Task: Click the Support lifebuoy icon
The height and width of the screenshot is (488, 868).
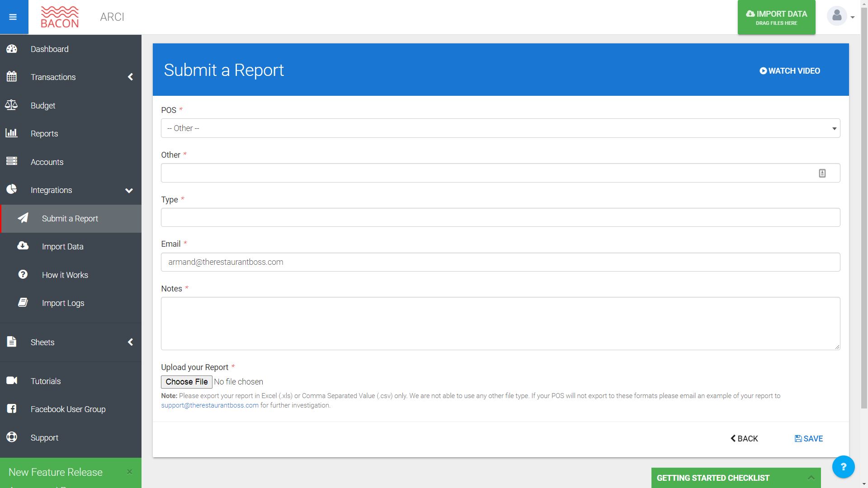Action: pyautogui.click(x=12, y=437)
